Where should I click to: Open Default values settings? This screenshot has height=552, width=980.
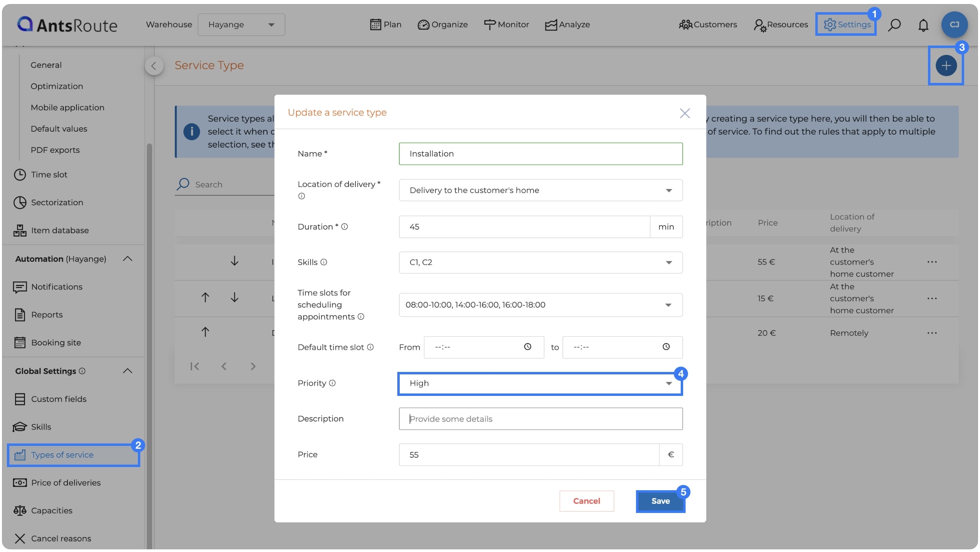coord(59,129)
